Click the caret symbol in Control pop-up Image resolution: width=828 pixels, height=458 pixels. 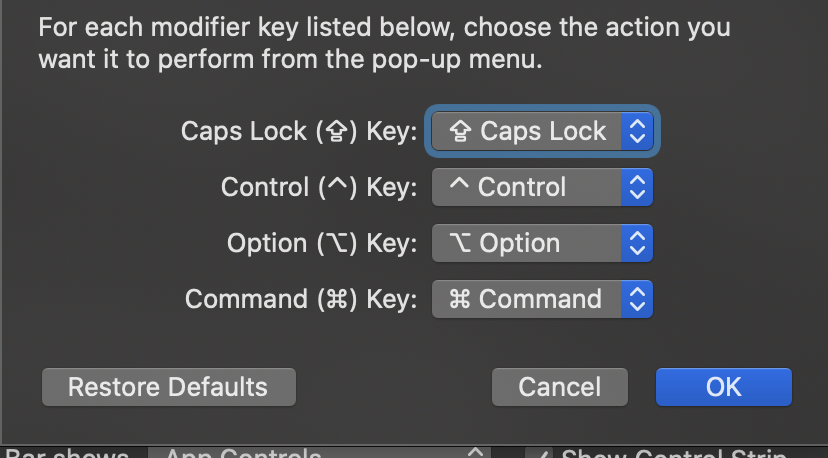tap(460, 185)
